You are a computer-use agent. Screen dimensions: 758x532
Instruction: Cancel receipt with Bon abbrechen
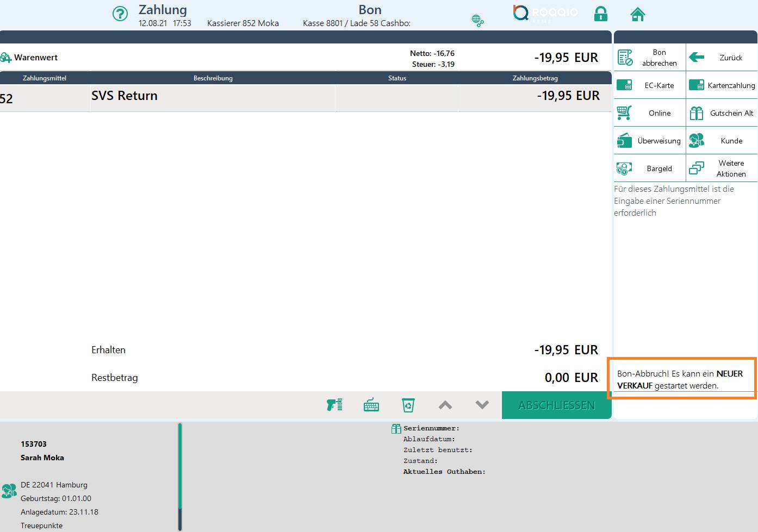pyautogui.click(x=650, y=58)
